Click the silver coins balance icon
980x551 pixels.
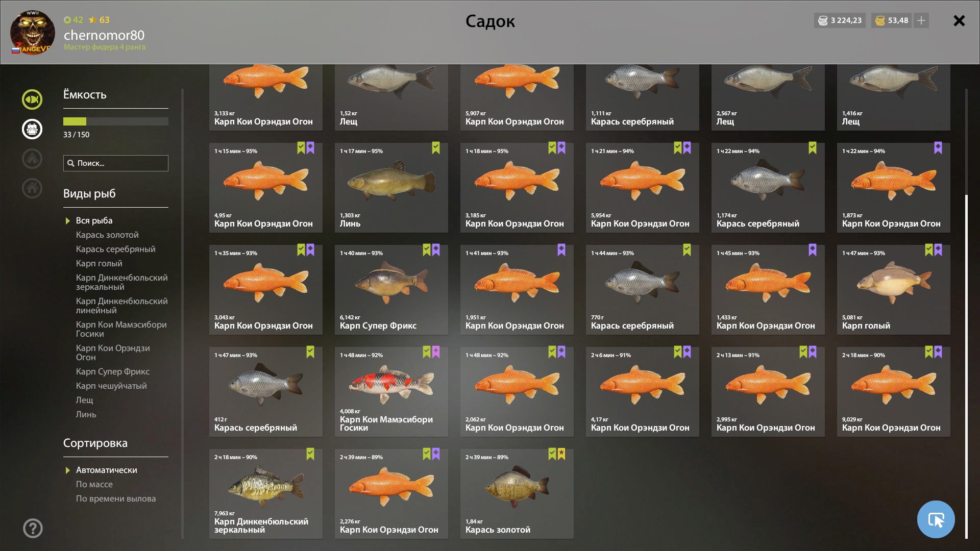823,20
